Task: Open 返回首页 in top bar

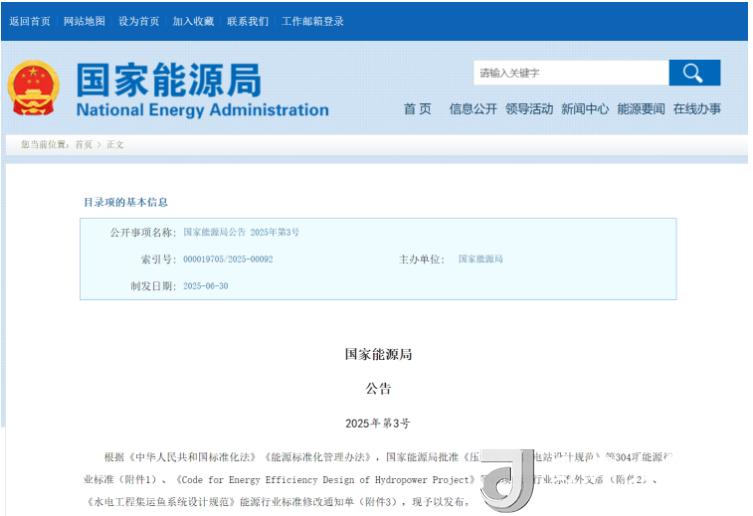Action: [x=30, y=21]
